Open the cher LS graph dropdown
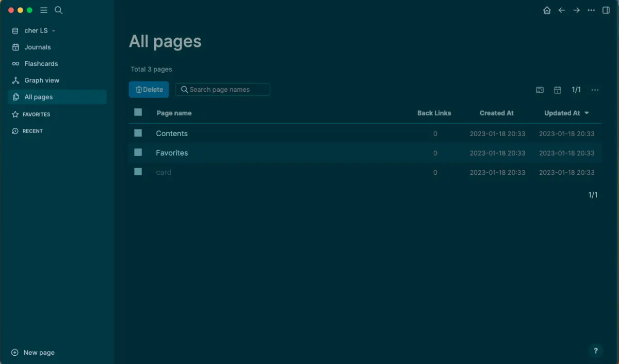Screen dimensions: 619x364 tap(40, 31)
